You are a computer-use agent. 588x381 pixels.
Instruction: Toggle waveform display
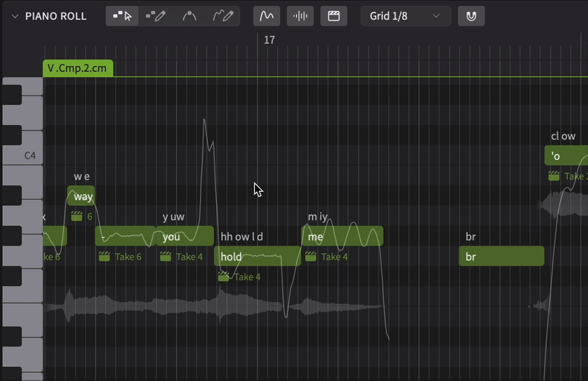tap(300, 16)
